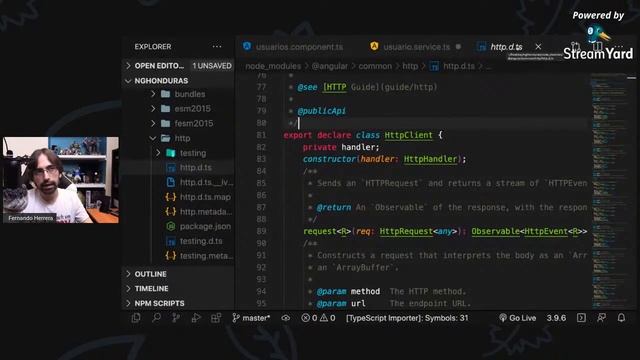
Task: Click the unsaved dot on usuario.service.ts tab
Action: tap(458, 47)
